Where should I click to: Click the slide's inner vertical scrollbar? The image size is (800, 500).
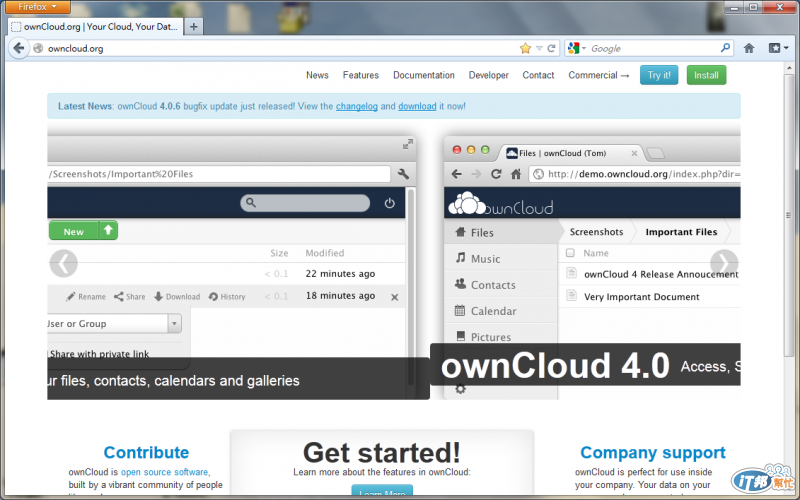[410, 286]
